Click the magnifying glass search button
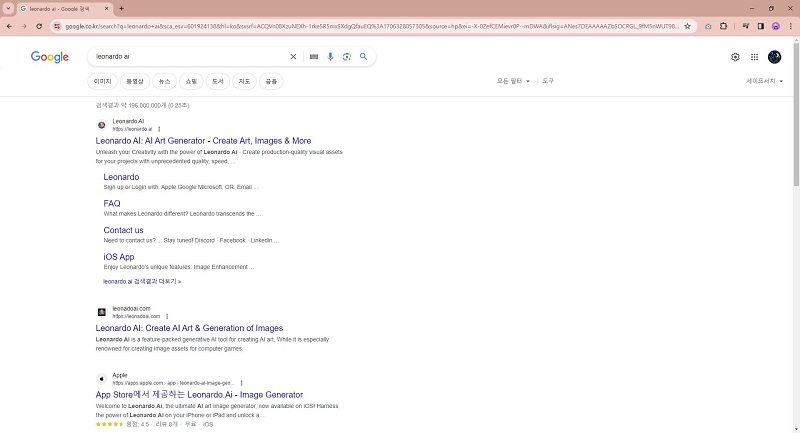Image resolution: width=800 pixels, height=433 pixels. coord(363,57)
